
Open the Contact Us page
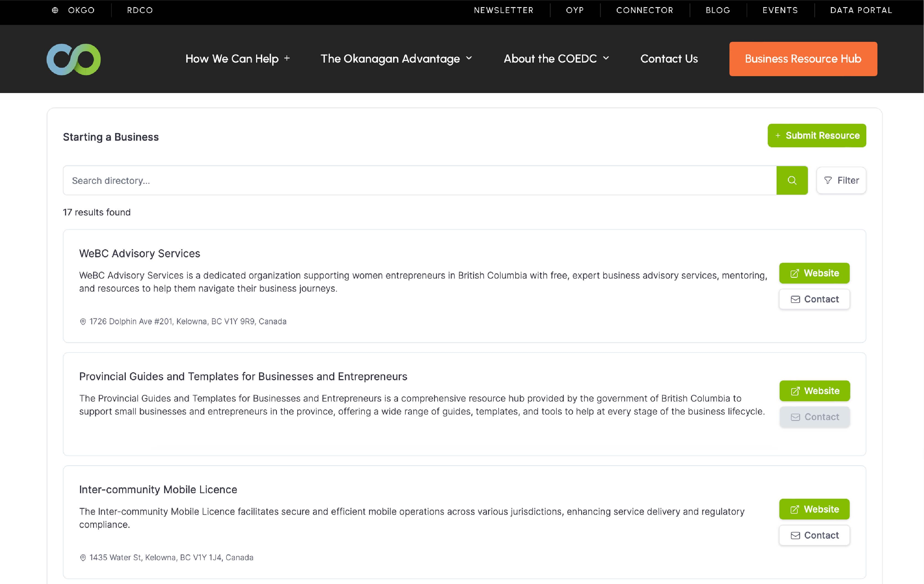[x=669, y=59]
